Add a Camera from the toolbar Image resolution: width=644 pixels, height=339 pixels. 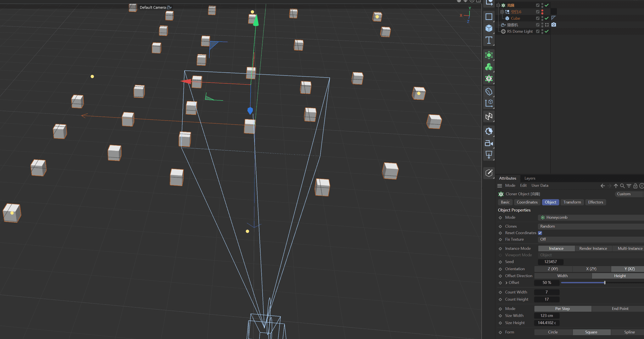coord(489,143)
